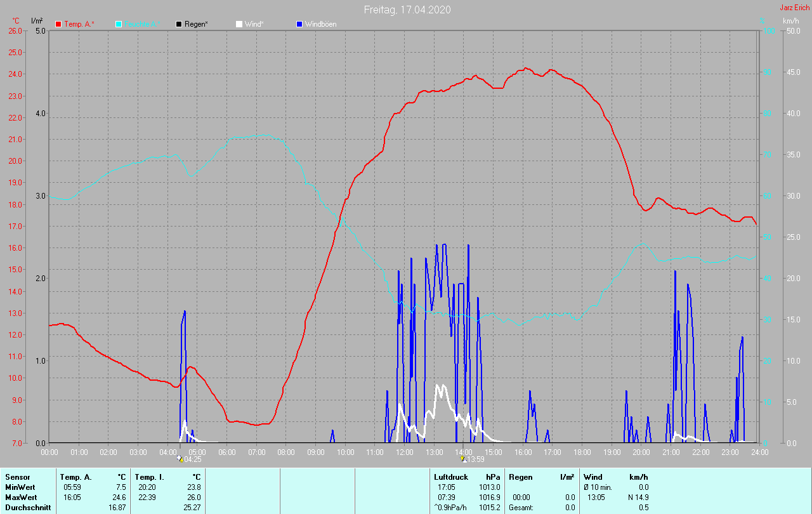The width and height of the screenshot is (812, 514).
Task: Click the Jarz Erich author label
Action: 794,8
